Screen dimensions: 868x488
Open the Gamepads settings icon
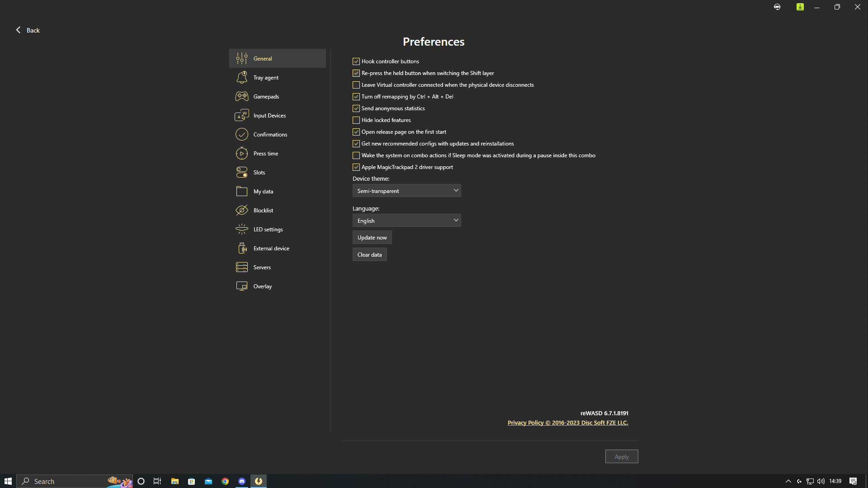click(242, 97)
